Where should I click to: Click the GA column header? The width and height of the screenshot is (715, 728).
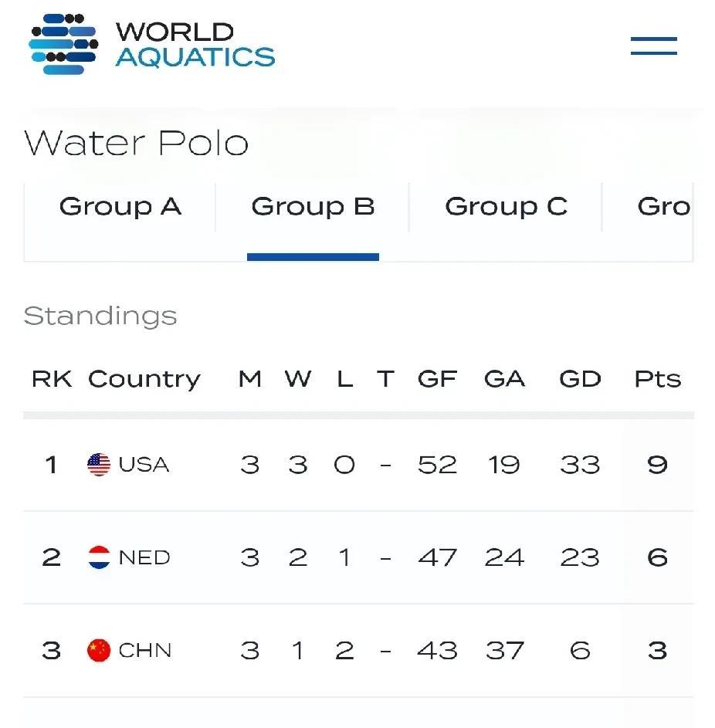[x=504, y=379]
